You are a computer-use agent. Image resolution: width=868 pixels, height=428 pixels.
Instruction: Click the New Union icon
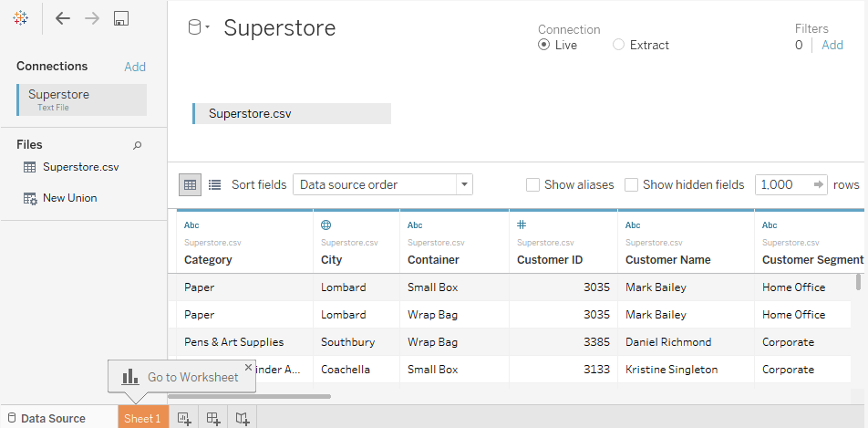coord(30,198)
